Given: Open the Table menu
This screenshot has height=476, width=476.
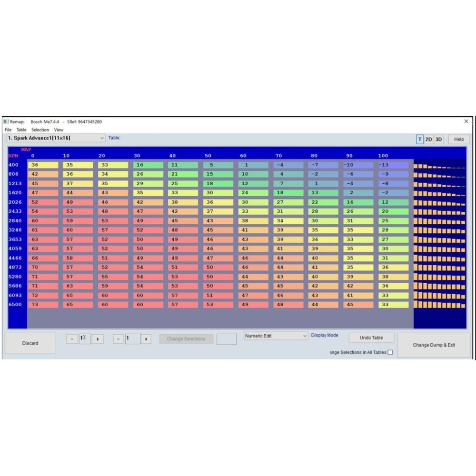Looking at the screenshot, I should pos(21,129).
